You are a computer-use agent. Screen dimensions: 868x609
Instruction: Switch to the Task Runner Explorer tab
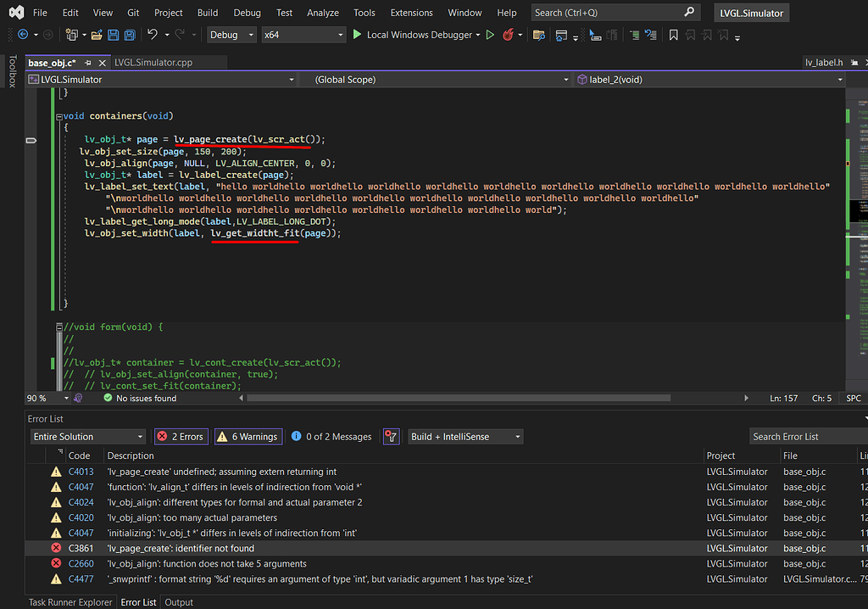[x=70, y=602]
